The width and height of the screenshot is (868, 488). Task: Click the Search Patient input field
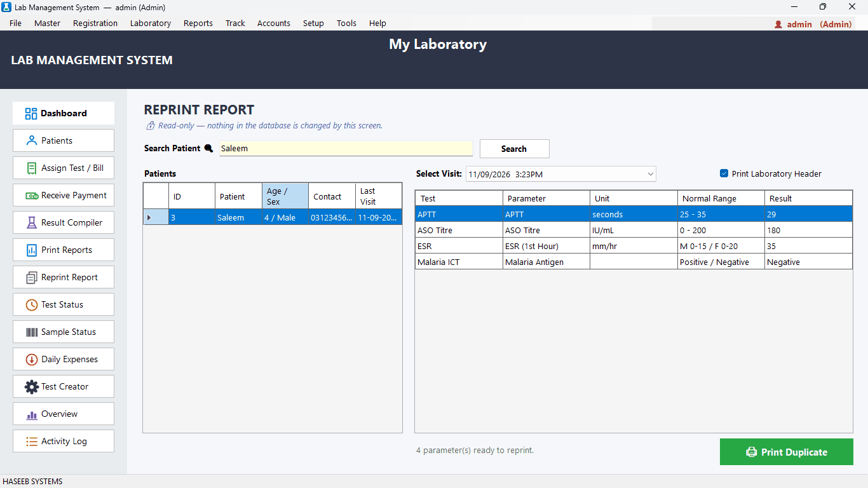click(346, 148)
